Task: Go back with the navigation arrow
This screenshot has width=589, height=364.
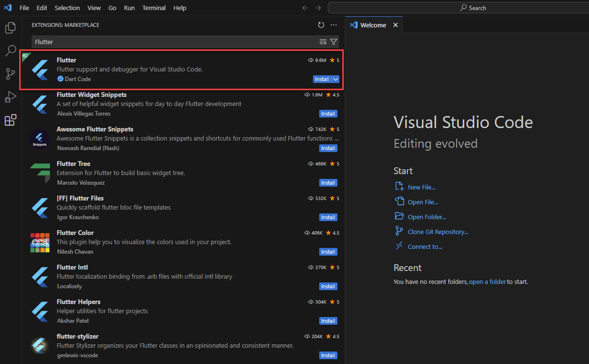Action: 305,8
